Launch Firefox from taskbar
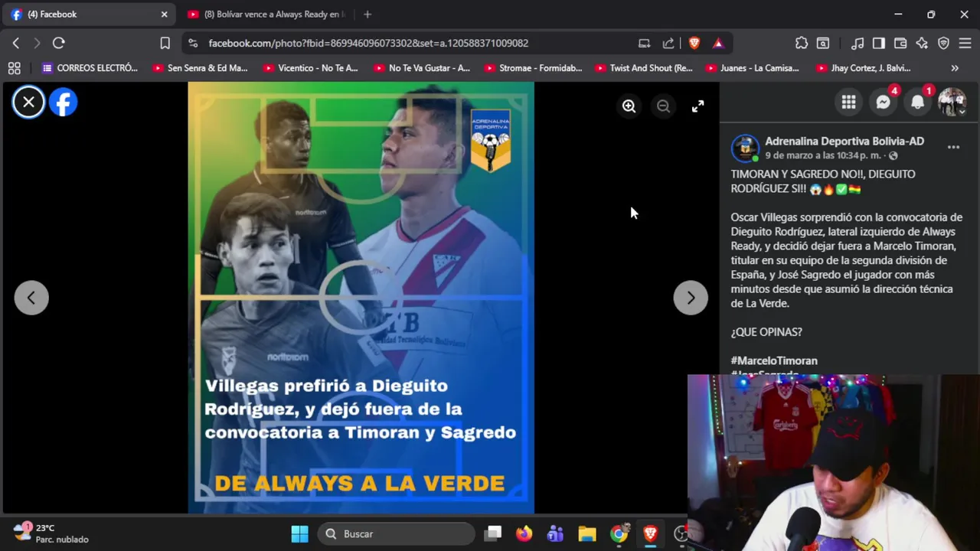 coord(524,533)
